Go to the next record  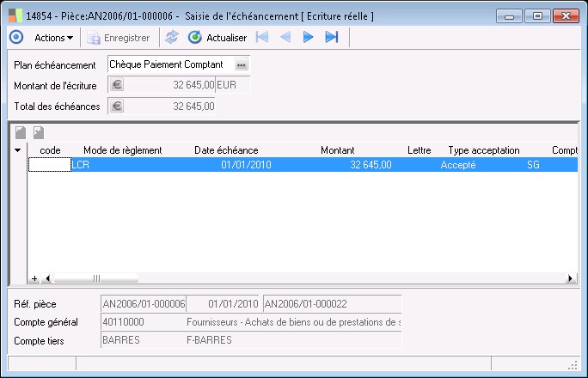click(308, 37)
